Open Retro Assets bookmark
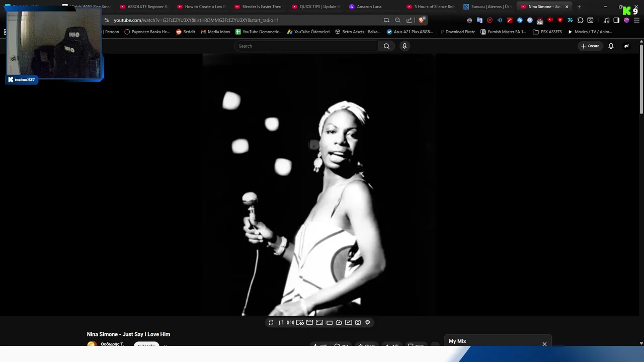This screenshot has width=644, height=362. click(x=358, y=32)
